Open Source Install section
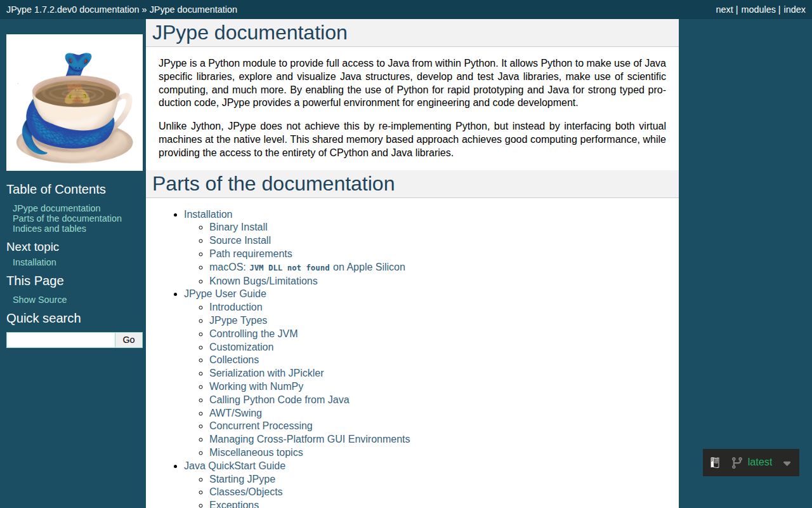Viewport: 812px width, 508px height. (x=240, y=241)
